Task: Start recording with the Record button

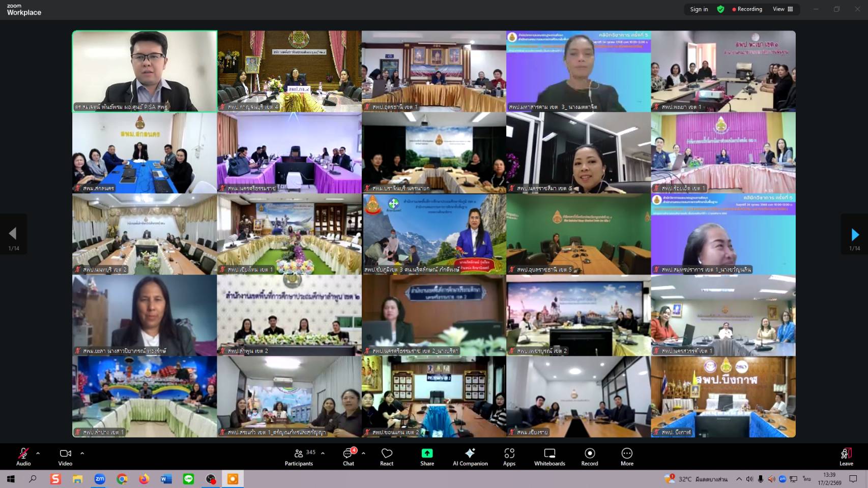Action: coord(590,456)
